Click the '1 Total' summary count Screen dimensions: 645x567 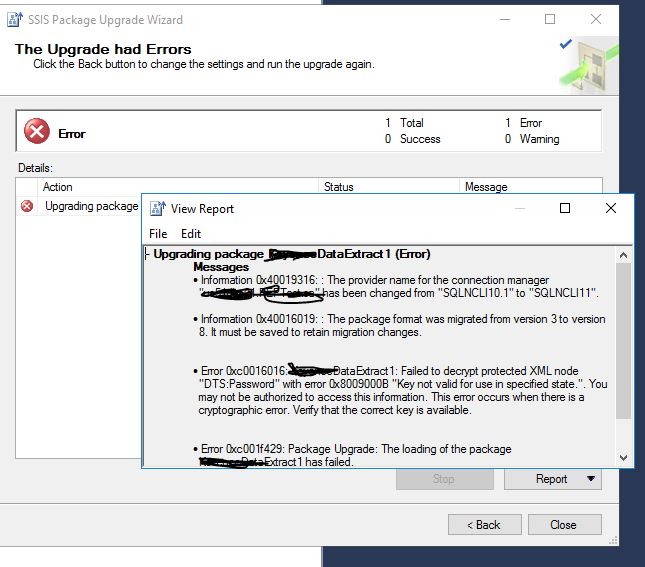click(x=405, y=123)
